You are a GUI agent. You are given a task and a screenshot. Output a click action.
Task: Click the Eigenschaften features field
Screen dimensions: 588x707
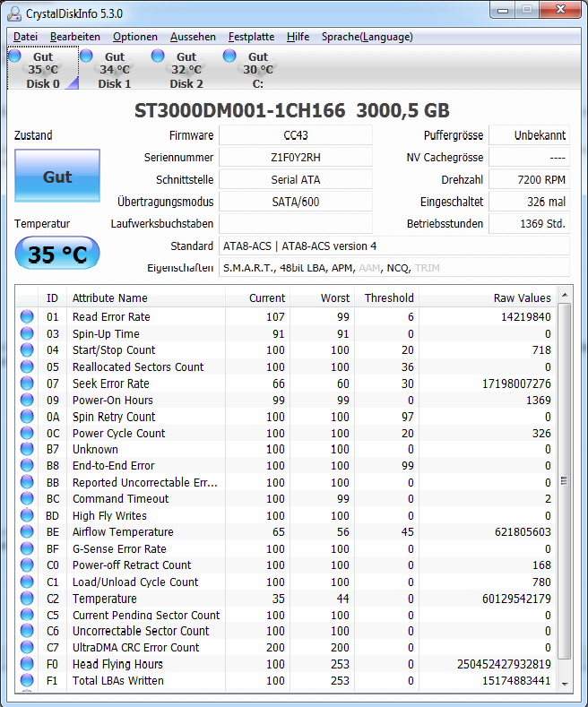point(394,268)
